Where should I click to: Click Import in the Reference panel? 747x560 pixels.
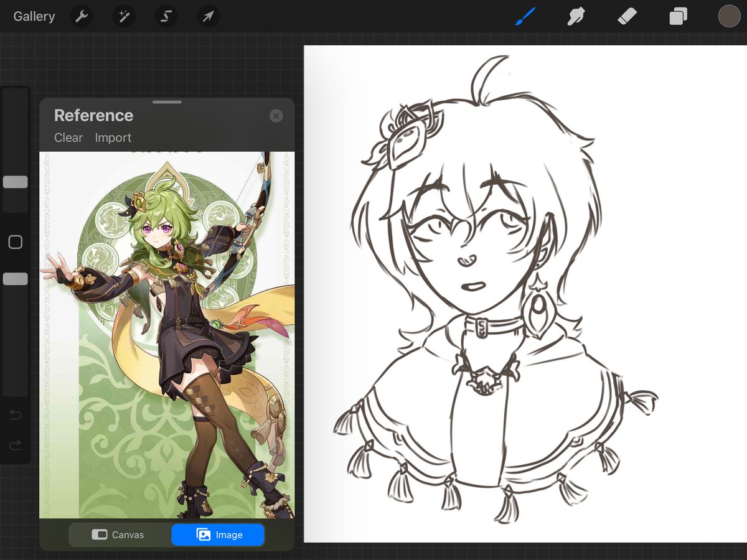point(113,138)
